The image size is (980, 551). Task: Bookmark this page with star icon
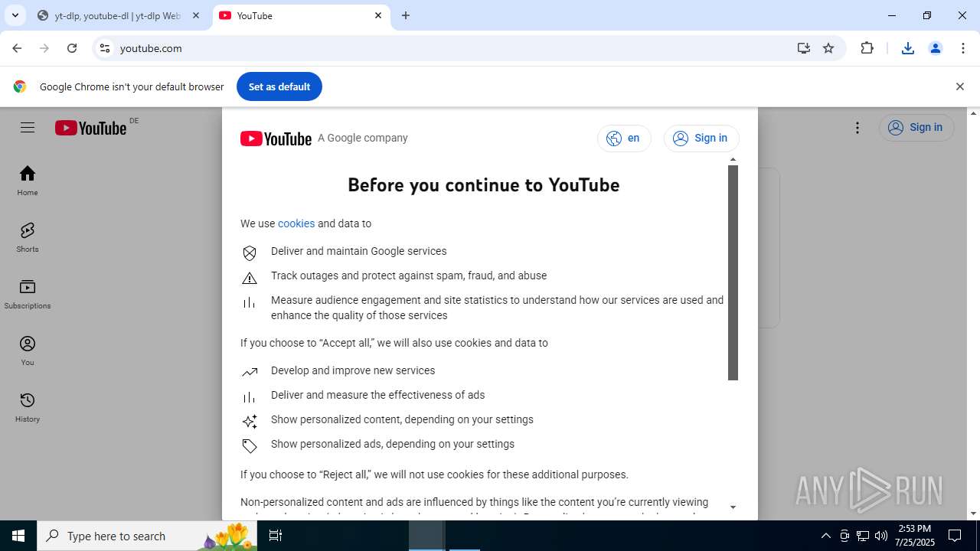point(828,48)
